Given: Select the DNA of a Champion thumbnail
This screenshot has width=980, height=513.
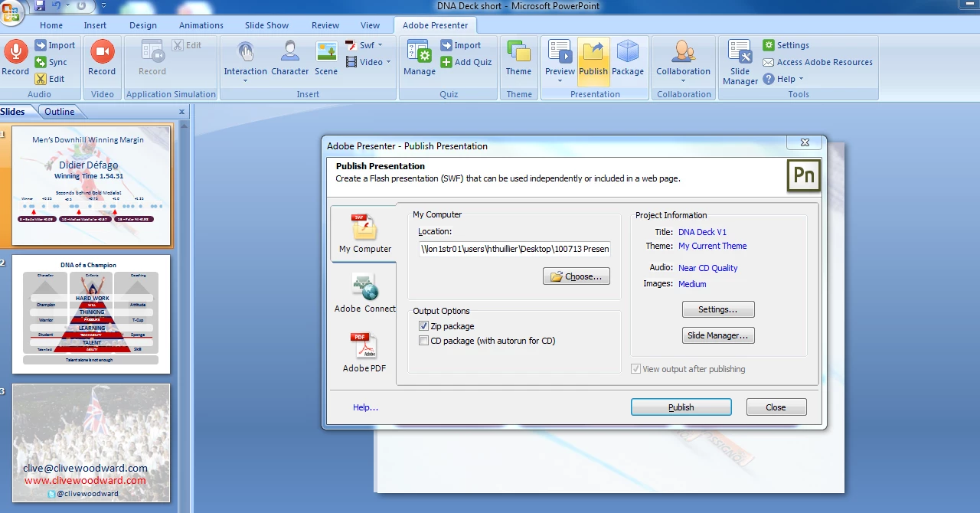Looking at the screenshot, I should pos(91,314).
